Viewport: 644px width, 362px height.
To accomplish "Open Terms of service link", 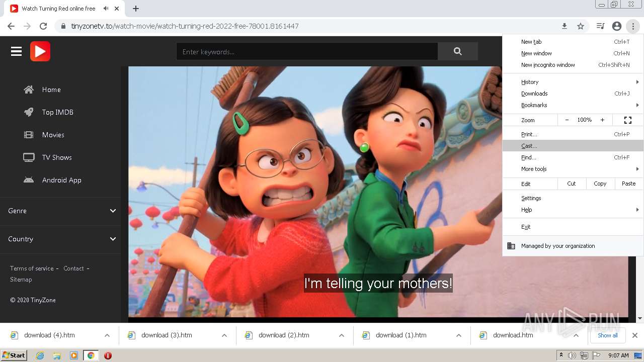I will click(32, 268).
